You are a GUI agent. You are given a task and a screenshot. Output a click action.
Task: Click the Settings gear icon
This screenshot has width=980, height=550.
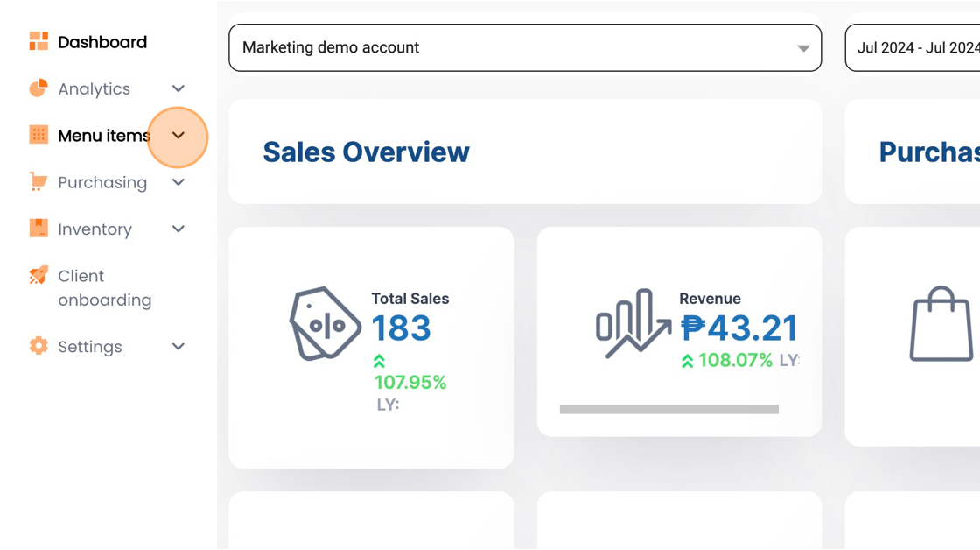pos(38,346)
